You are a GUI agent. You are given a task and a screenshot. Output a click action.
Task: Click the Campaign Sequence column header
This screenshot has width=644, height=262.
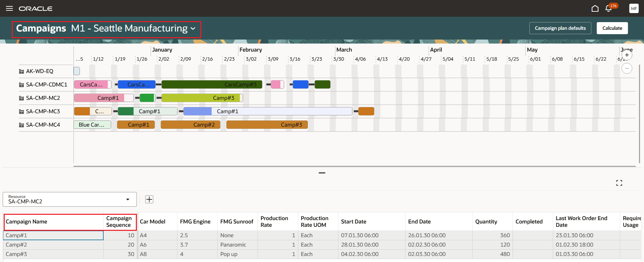(x=120, y=221)
